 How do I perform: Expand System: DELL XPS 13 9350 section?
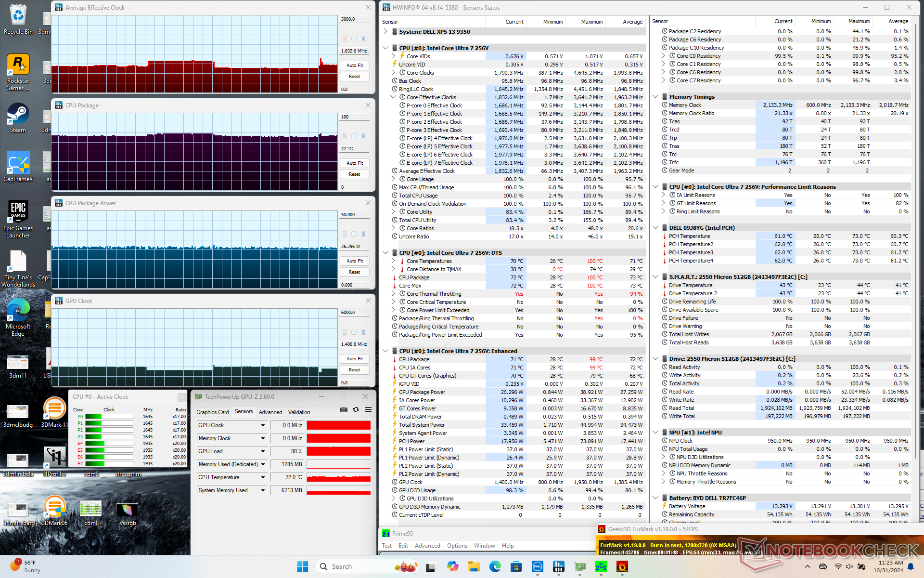(x=385, y=32)
